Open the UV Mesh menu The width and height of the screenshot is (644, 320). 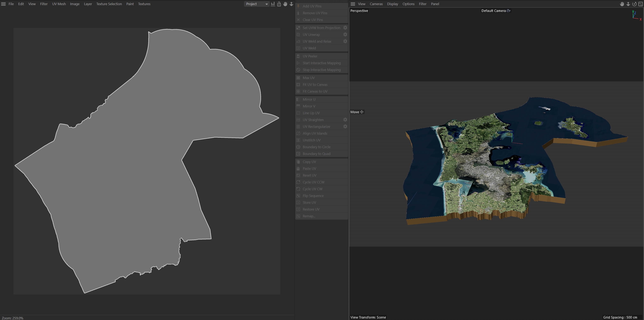pyautogui.click(x=59, y=4)
